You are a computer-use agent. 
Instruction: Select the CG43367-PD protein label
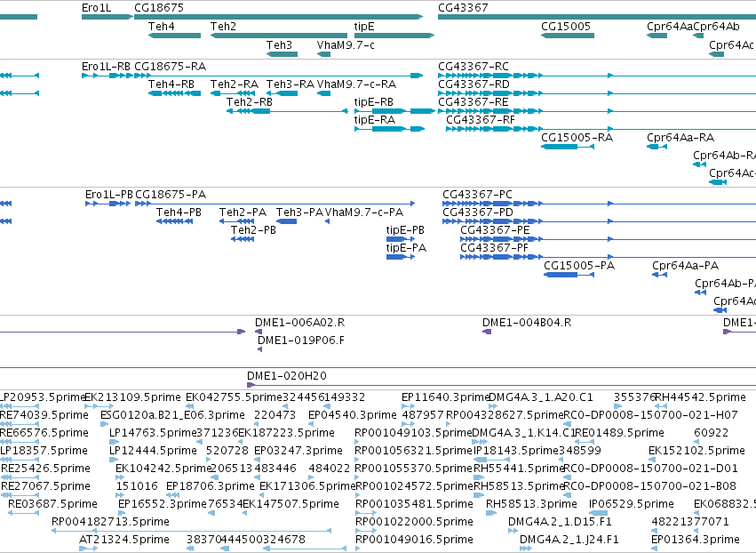[x=478, y=212]
